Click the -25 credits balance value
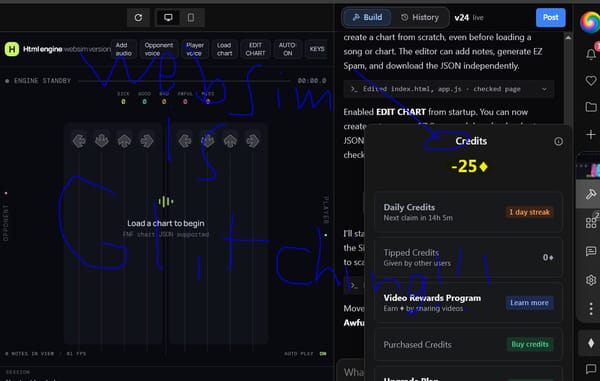Image resolution: width=600 pixels, height=381 pixels. pos(470,166)
